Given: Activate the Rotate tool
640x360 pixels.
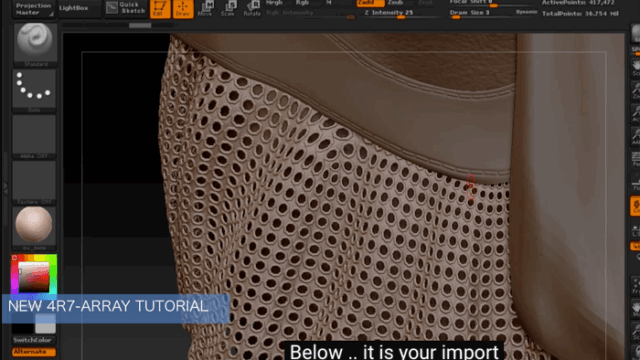Looking at the screenshot, I should coord(252,8).
